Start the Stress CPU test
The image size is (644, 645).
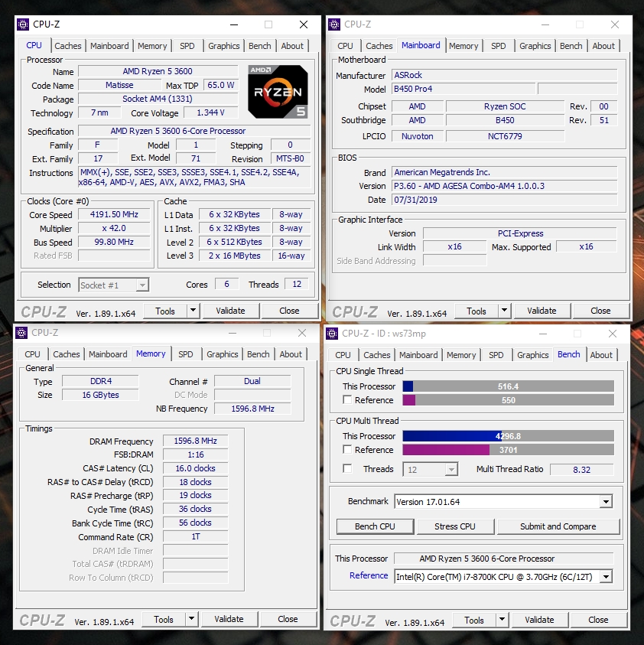point(455,526)
